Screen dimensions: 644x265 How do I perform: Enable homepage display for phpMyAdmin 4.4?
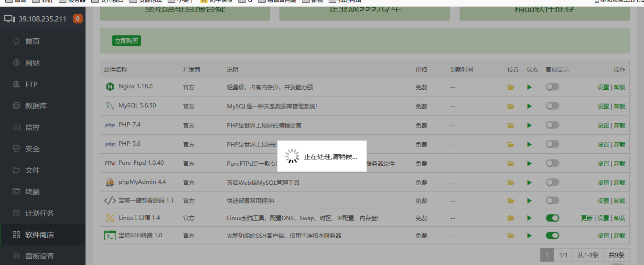(x=552, y=182)
